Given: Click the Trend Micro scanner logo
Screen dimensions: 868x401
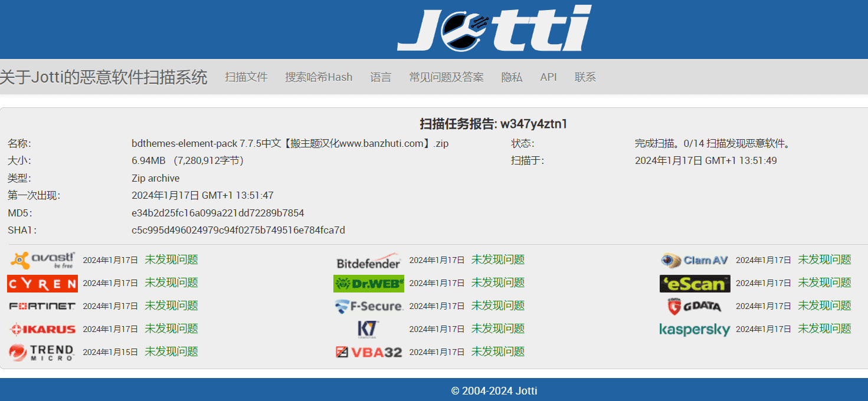Looking at the screenshot, I should pos(42,352).
